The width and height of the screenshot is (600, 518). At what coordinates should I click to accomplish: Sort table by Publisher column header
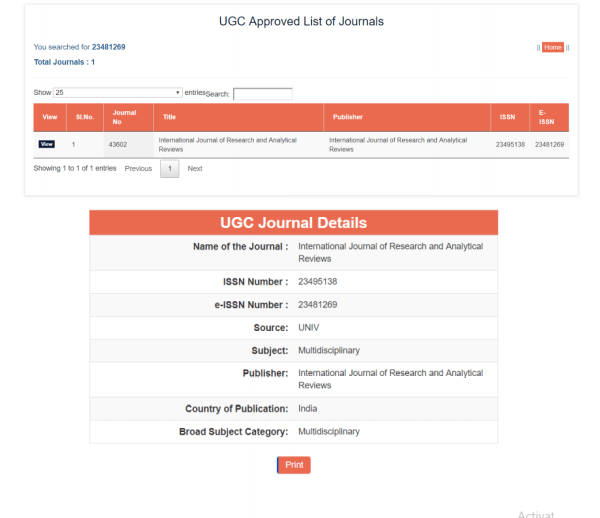(407, 117)
